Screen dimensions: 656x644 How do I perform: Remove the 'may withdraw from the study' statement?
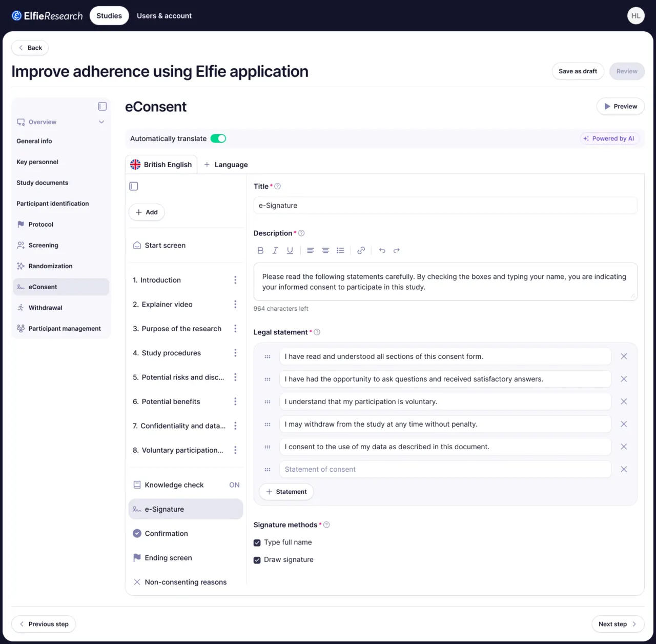[624, 424]
